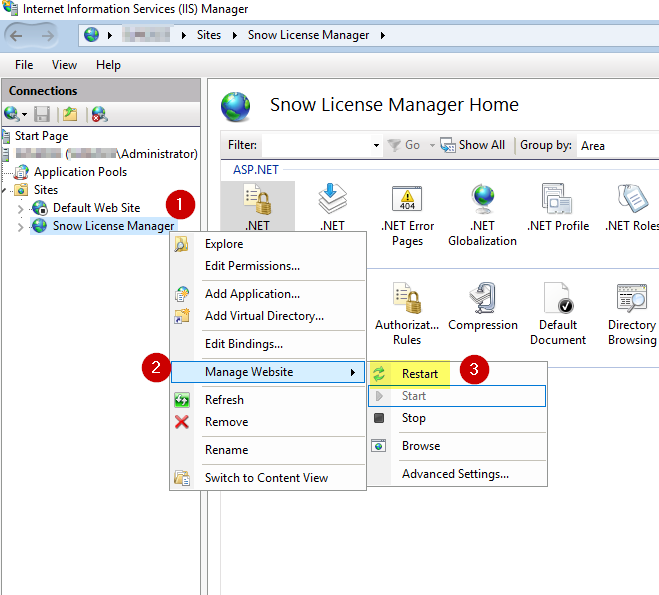Collapse the Sites tree node
659x595 pixels.
(4, 190)
